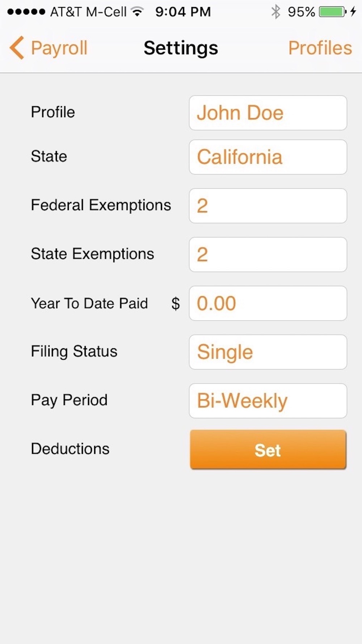Image resolution: width=362 pixels, height=644 pixels.
Task: Go back to Payroll screen
Action: tap(59, 48)
